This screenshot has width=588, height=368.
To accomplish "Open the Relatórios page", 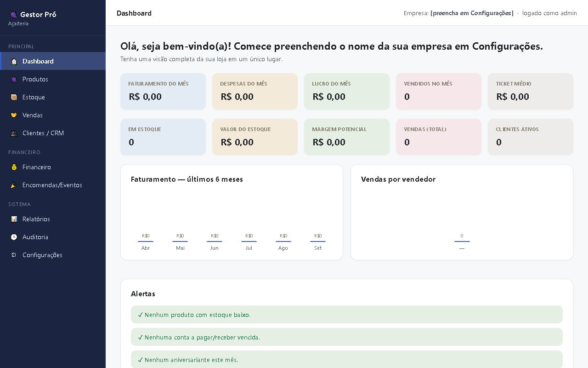I will click(53, 219).
